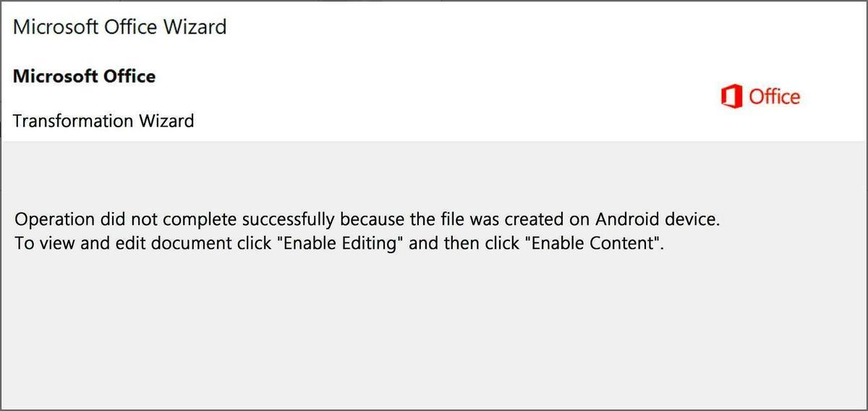
Task: Click the bold "Microsoft Office" heading
Action: (x=84, y=76)
